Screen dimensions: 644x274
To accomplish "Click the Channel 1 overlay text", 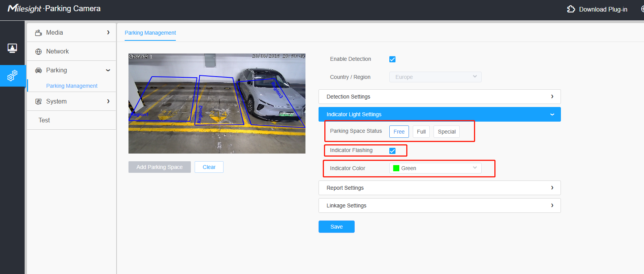I will coord(140,57).
